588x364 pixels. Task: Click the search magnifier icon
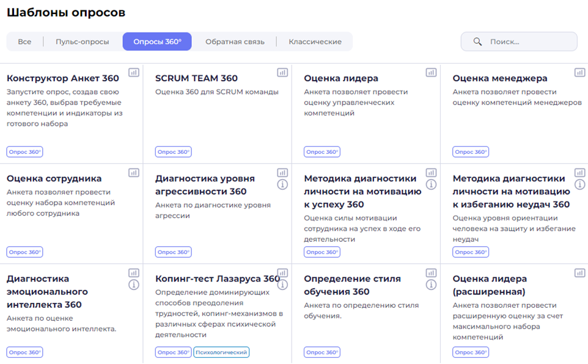coord(478,42)
